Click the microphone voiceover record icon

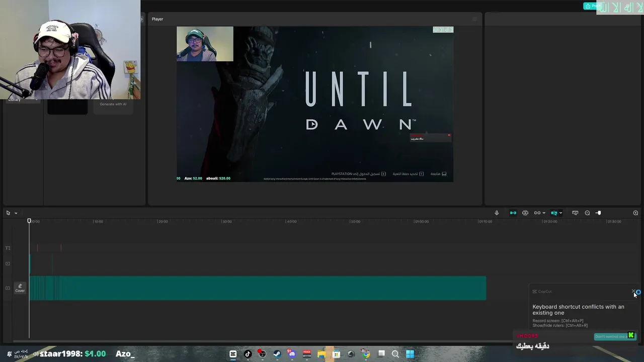point(497,213)
